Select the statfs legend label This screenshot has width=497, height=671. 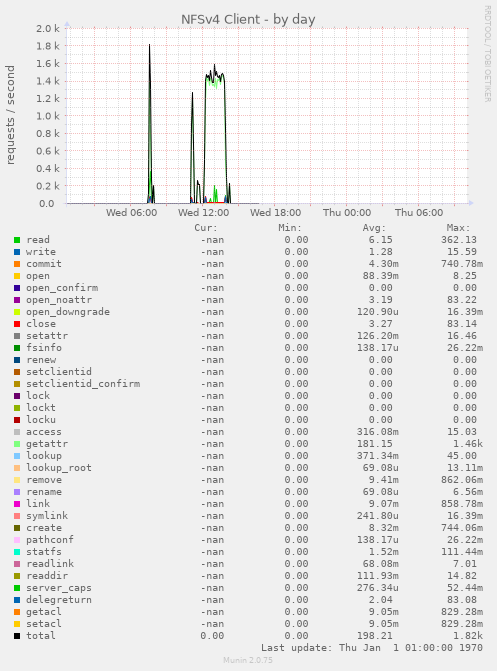tap(44, 552)
